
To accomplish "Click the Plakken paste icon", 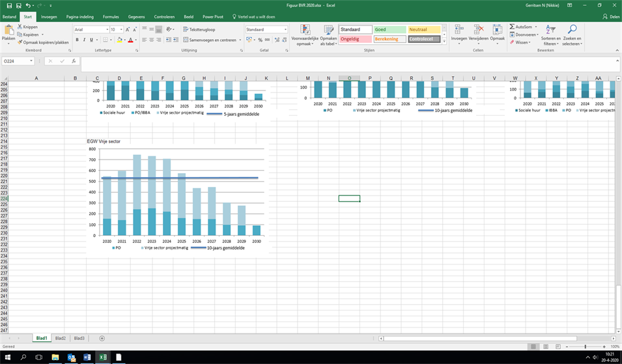I will click(8, 30).
